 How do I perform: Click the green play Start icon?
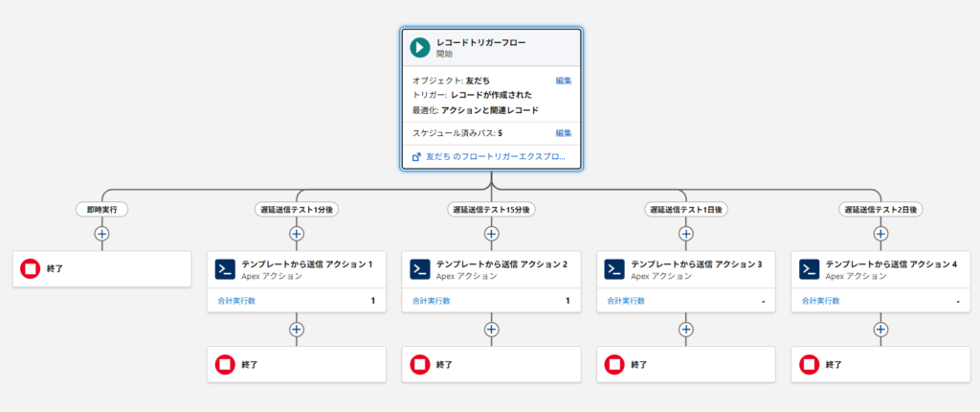419,48
